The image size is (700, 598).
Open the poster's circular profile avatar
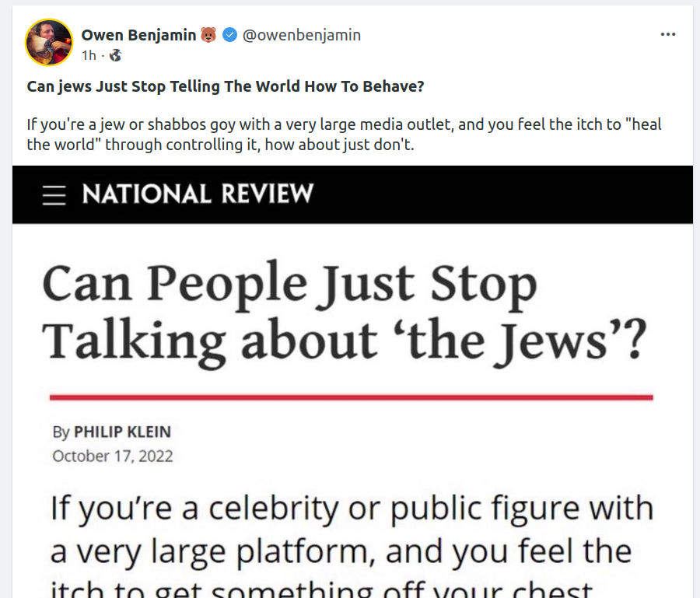tap(49, 42)
